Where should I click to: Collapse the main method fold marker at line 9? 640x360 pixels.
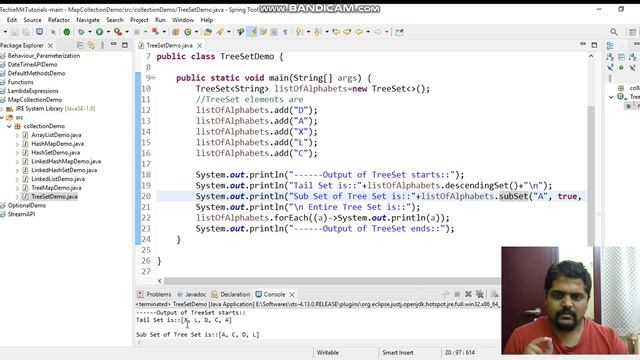[x=153, y=78]
